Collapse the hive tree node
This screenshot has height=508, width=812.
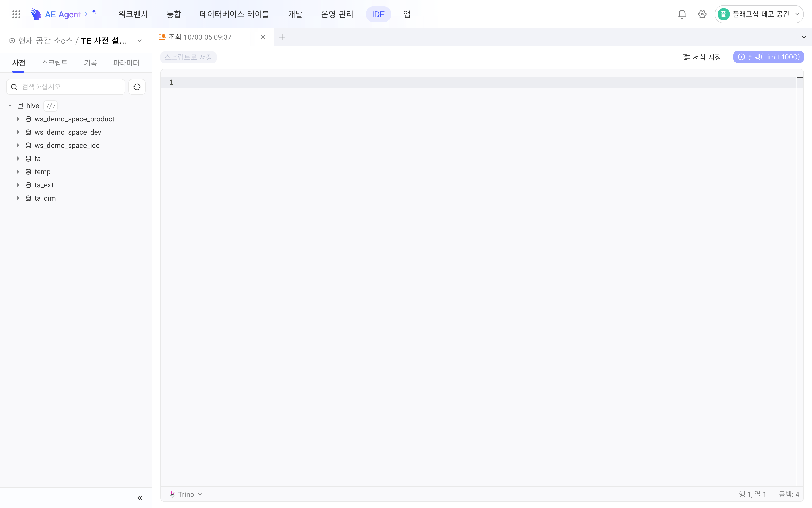(10, 106)
